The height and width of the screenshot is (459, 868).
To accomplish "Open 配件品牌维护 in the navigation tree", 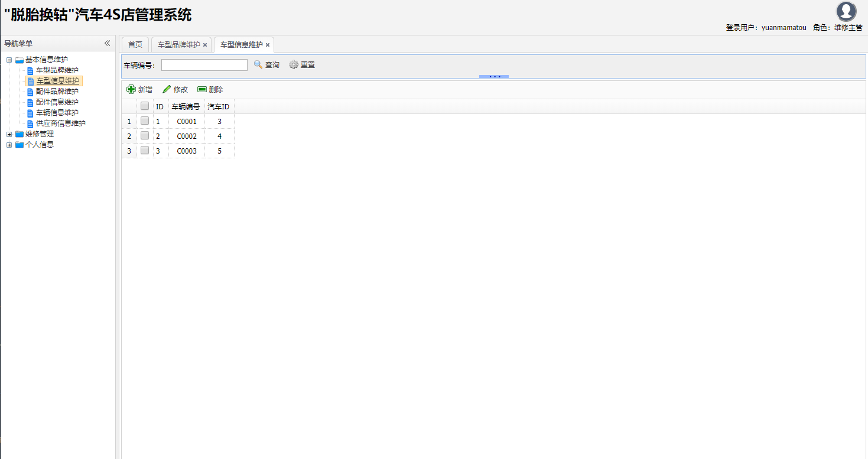I will tap(57, 92).
